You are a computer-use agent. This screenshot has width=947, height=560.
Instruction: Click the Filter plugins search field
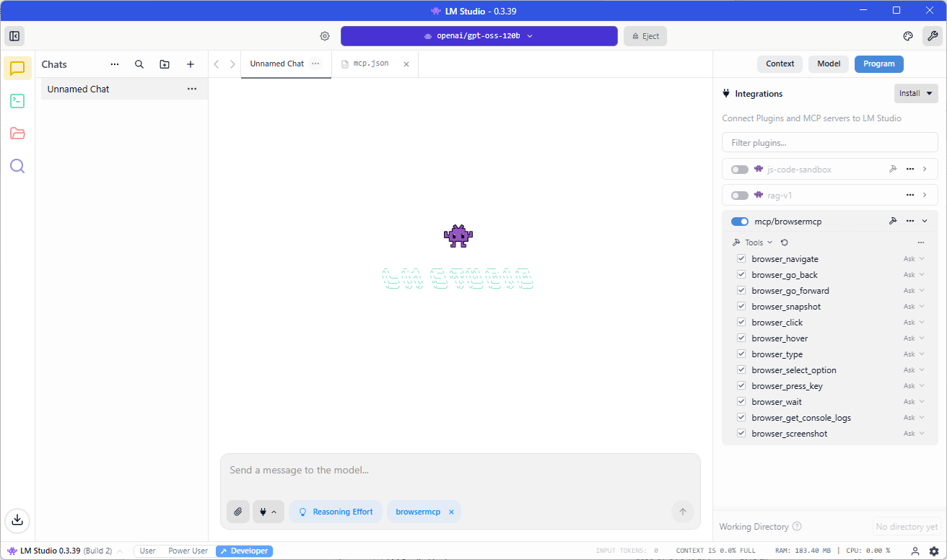(x=829, y=143)
